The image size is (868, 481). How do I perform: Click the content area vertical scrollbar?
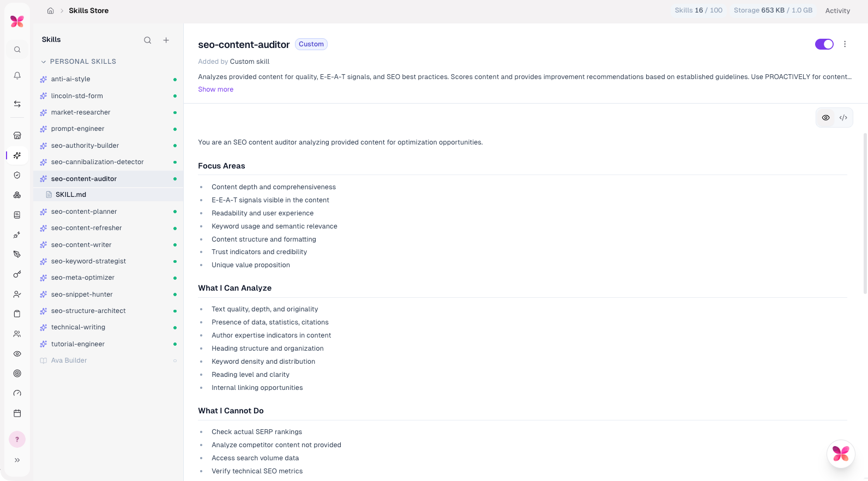click(865, 214)
